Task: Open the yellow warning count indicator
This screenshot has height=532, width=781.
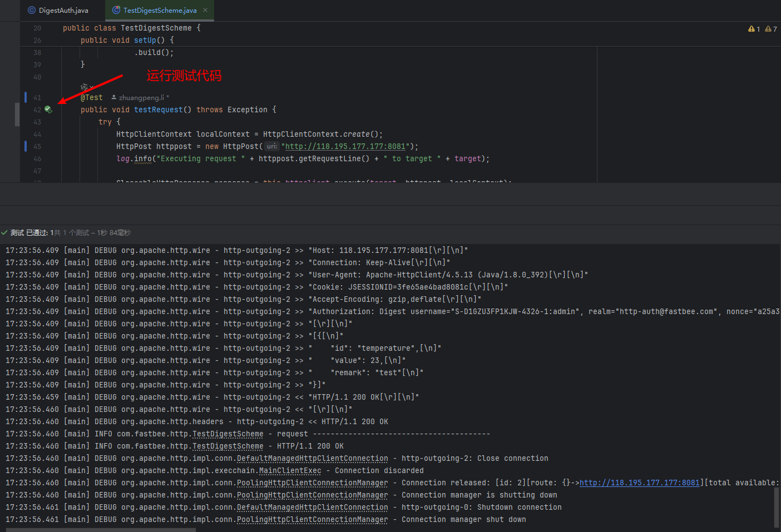Action: (x=754, y=29)
